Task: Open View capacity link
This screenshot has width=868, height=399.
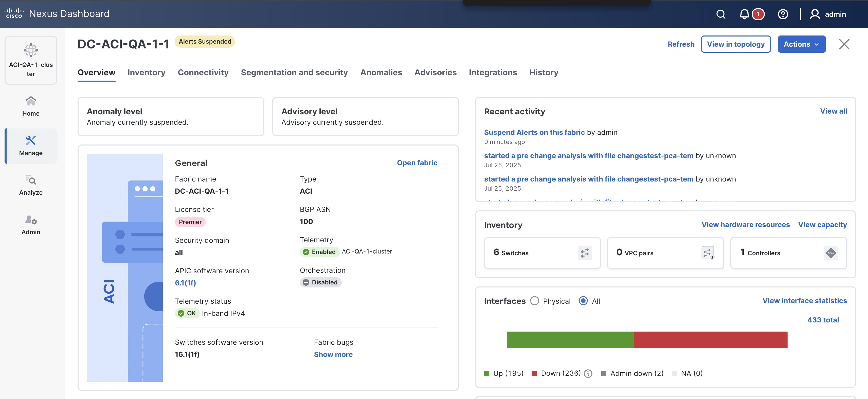Action: pos(822,225)
